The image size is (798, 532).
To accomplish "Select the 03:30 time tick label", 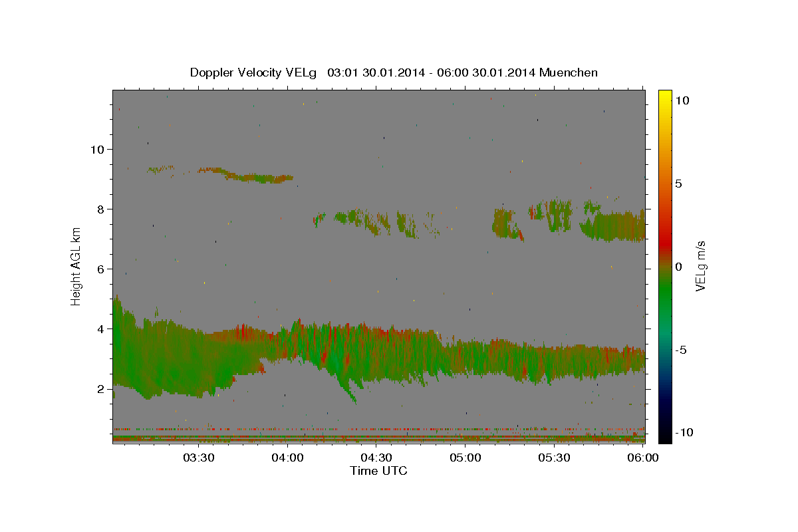I will tap(199, 458).
